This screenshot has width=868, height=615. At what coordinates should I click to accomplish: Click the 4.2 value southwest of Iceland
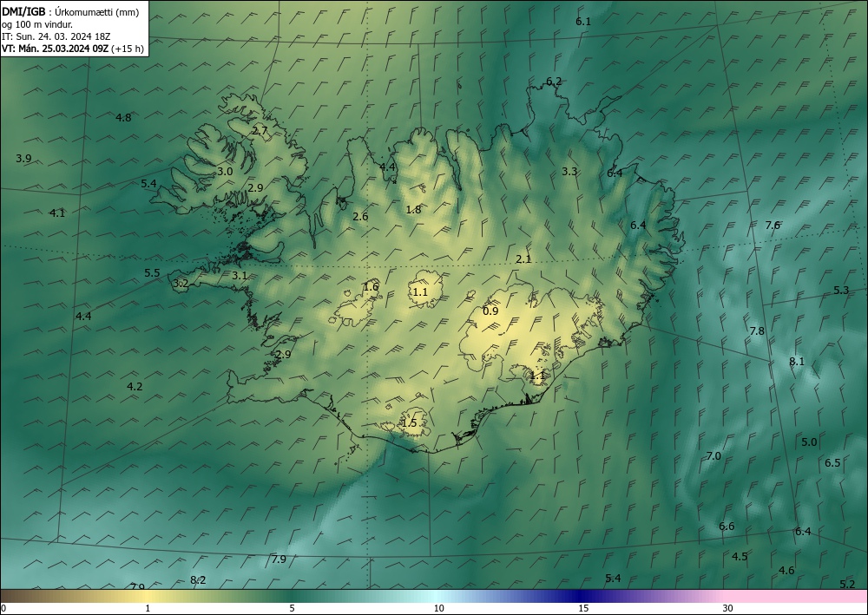[x=135, y=387]
